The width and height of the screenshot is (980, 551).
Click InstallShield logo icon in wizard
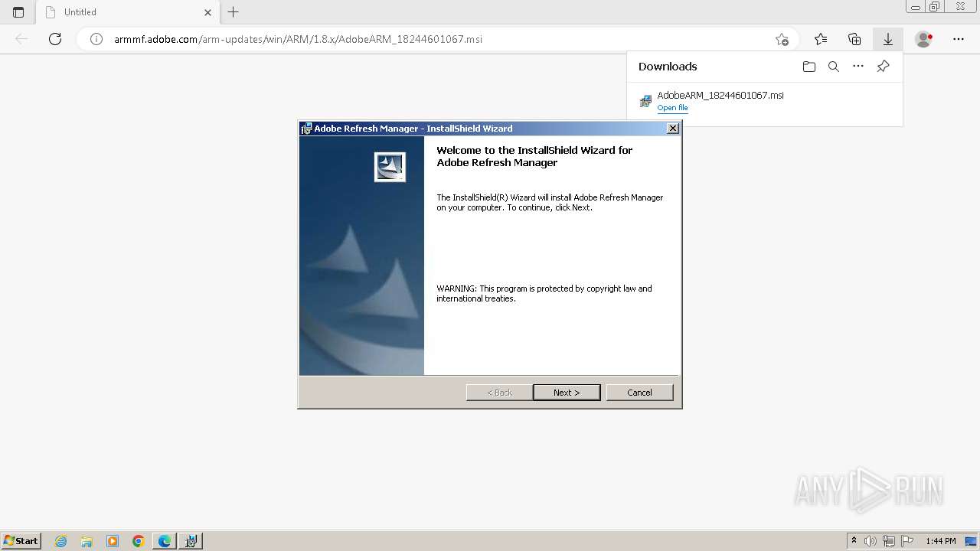tap(390, 167)
